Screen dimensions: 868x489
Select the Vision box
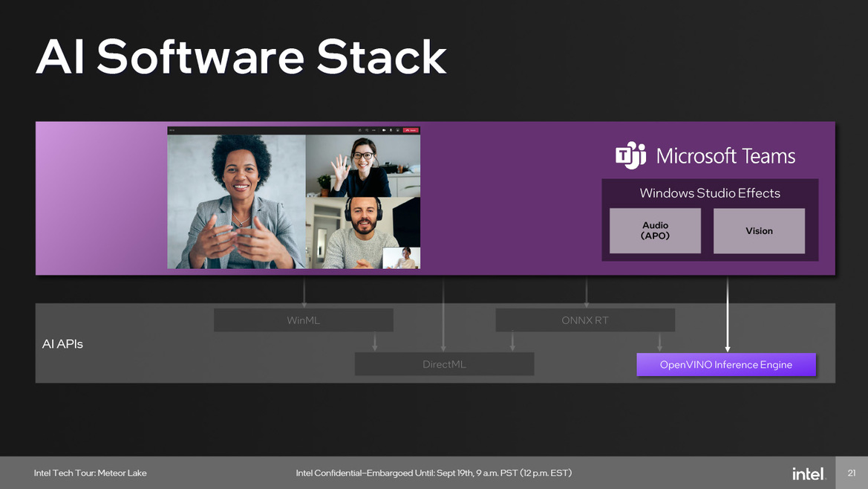tap(759, 230)
